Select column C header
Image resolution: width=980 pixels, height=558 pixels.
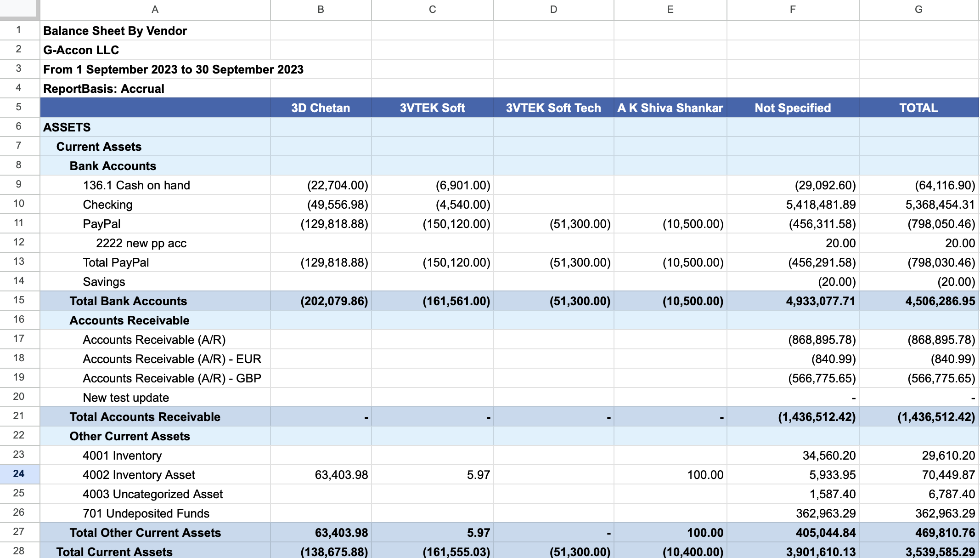(x=432, y=10)
